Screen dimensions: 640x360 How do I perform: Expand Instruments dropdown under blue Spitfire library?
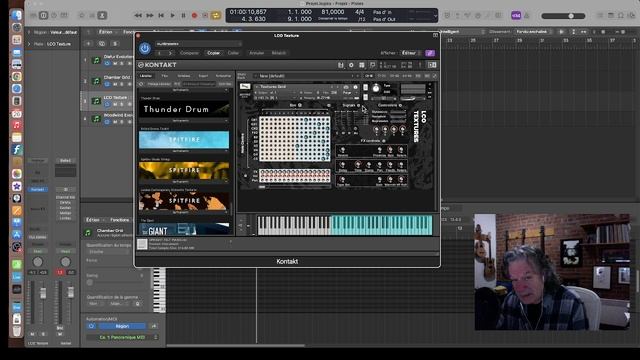click(x=184, y=151)
